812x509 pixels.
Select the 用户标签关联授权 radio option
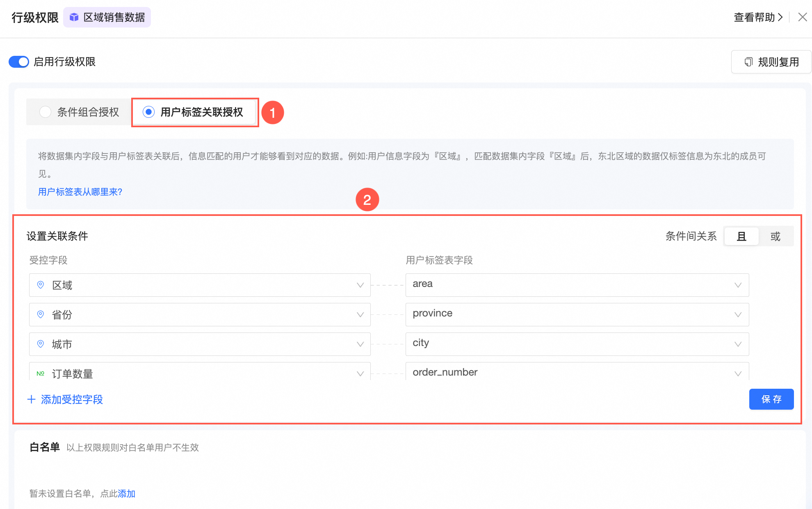148,112
